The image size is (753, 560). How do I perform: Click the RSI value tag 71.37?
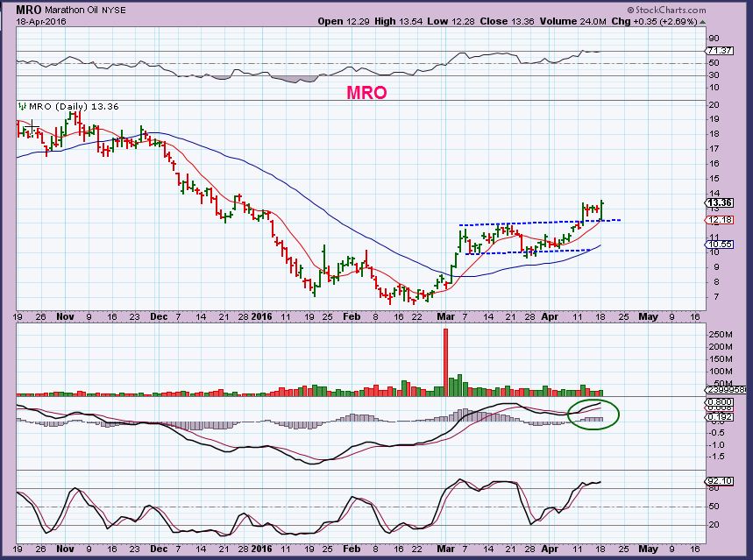point(720,51)
